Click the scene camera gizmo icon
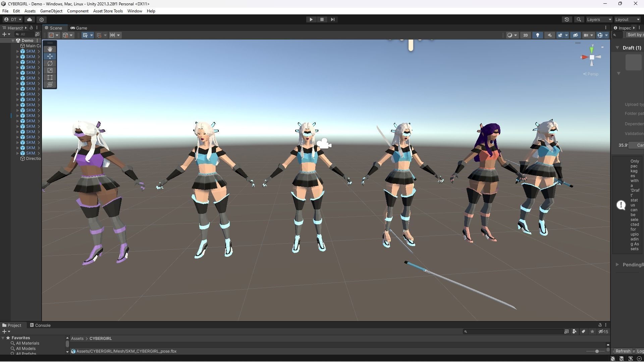The image size is (644, 362). coord(324,144)
